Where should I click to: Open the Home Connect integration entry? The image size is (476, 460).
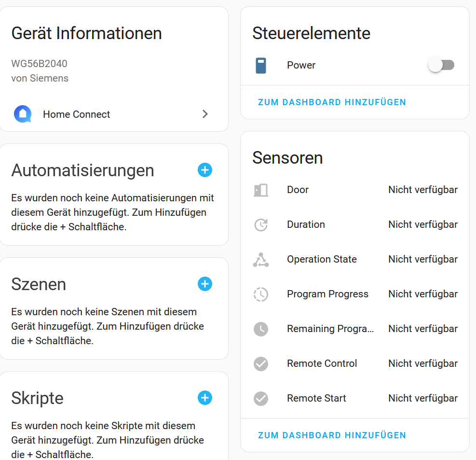(77, 114)
